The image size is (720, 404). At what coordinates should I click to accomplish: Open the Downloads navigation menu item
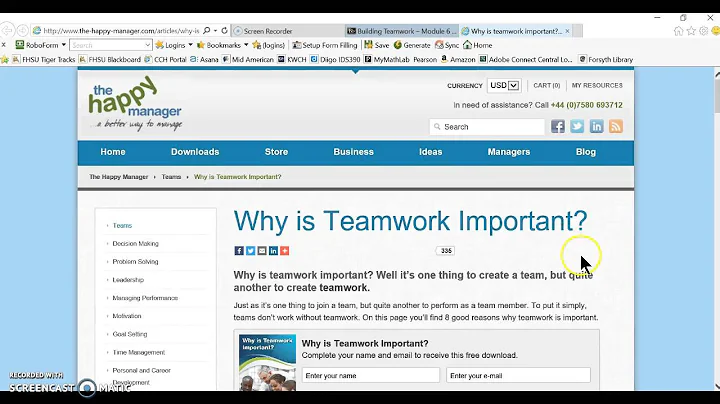click(x=195, y=152)
